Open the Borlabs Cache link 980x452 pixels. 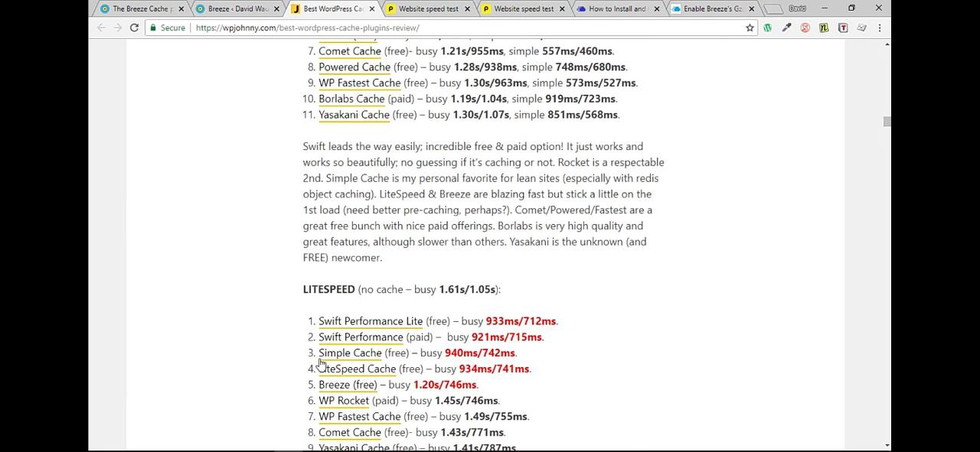[351, 99]
